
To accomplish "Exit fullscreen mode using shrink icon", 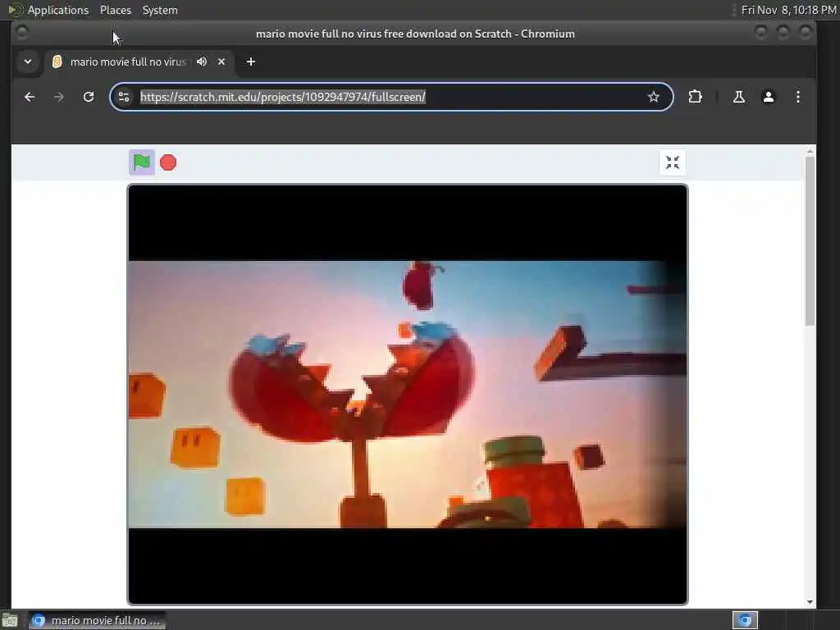I will coord(673,162).
